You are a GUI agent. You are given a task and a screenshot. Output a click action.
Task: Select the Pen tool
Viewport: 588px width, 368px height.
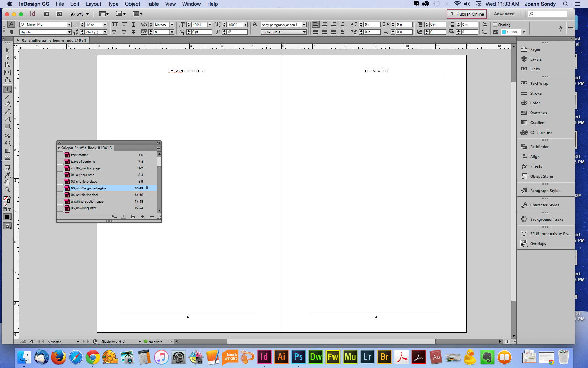(7, 104)
